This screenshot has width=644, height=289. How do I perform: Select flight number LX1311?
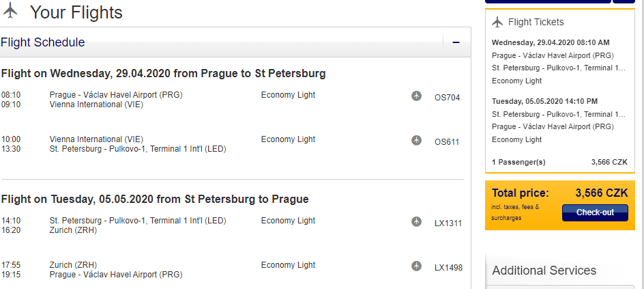coord(448,223)
